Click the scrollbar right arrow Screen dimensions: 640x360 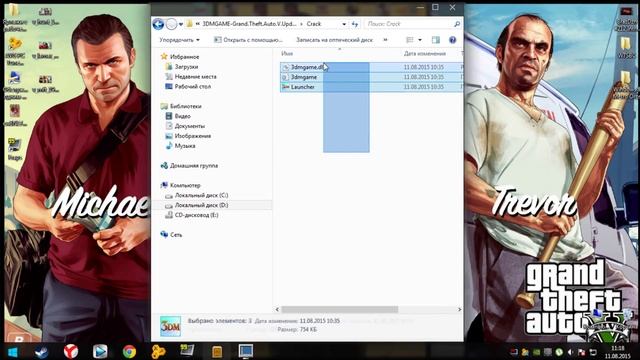click(x=460, y=309)
